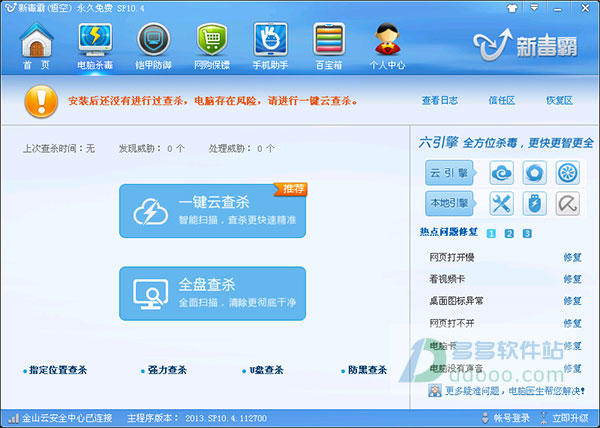Click the 新毒霸 logo
Screen dimensions: 600x428
click(525, 46)
